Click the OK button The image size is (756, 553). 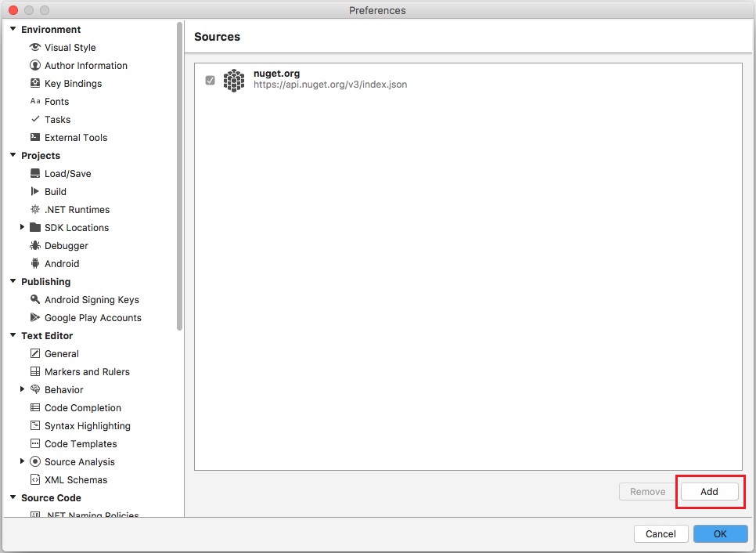coord(720,534)
